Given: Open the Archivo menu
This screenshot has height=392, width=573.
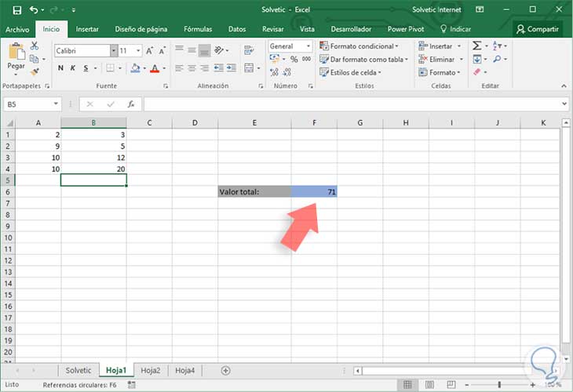Looking at the screenshot, I should point(17,29).
